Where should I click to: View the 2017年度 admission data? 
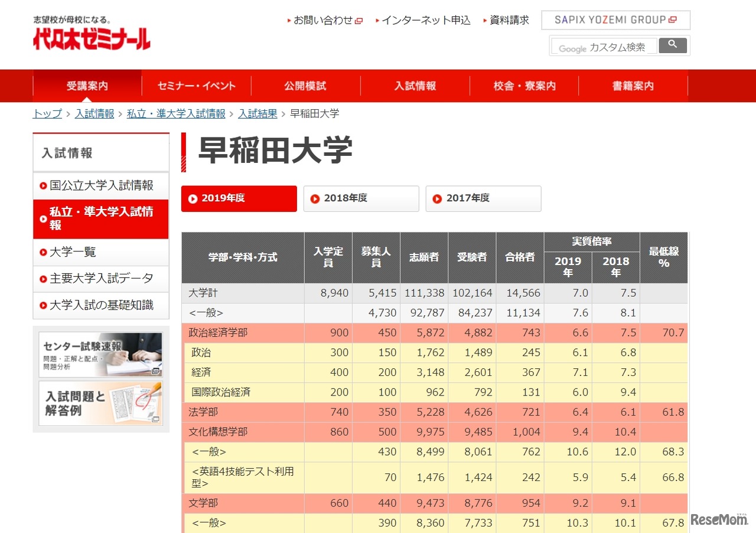(483, 198)
